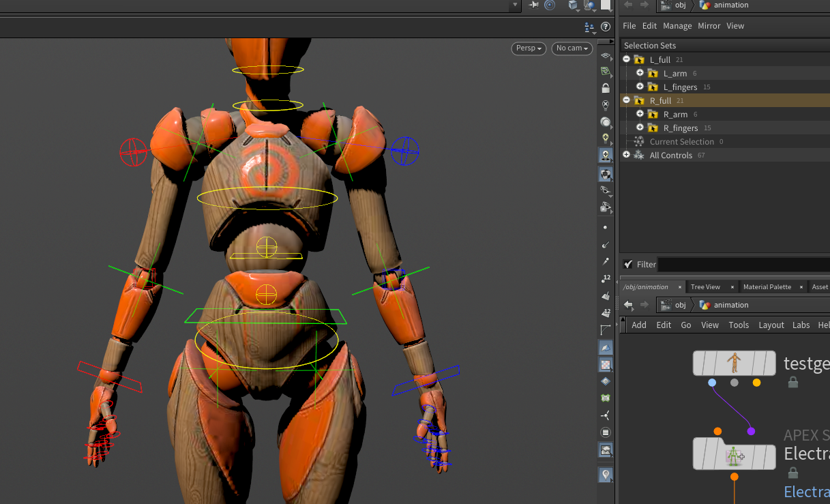Click in the Filter text field

click(x=742, y=264)
